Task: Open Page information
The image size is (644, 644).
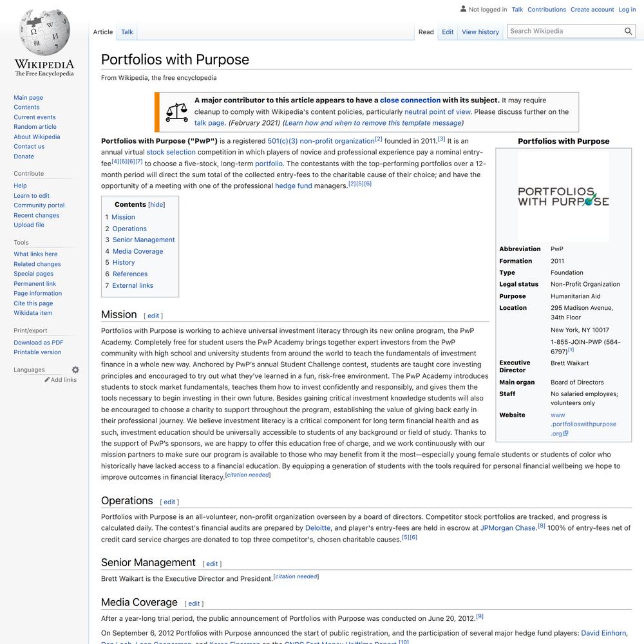Action: click(38, 293)
